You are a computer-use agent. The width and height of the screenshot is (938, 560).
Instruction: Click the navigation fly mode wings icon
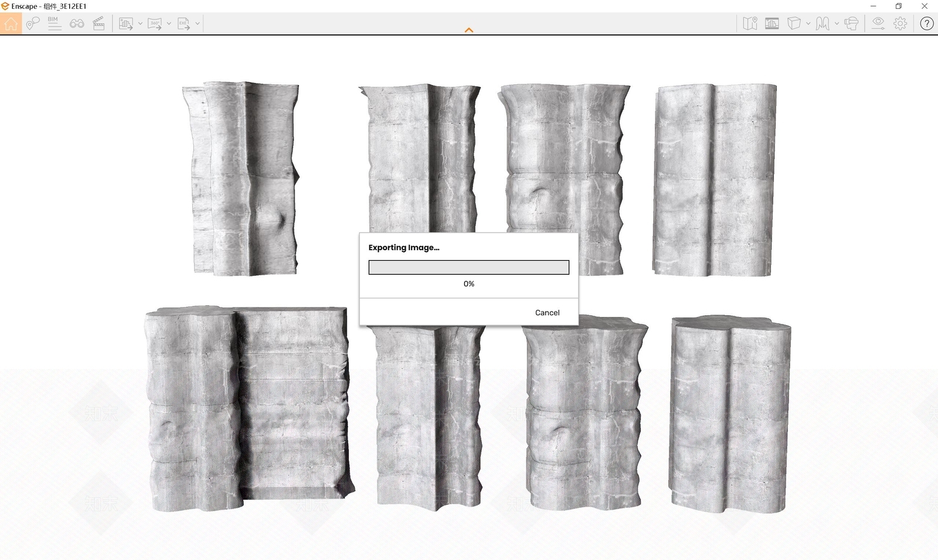(x=823, y=23)
